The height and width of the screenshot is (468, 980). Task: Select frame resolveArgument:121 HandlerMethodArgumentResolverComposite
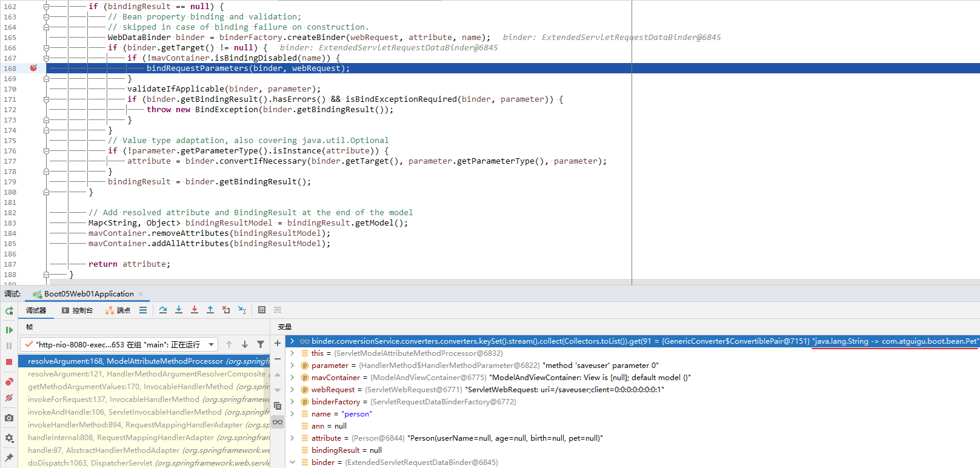click(x=144, y=374)
